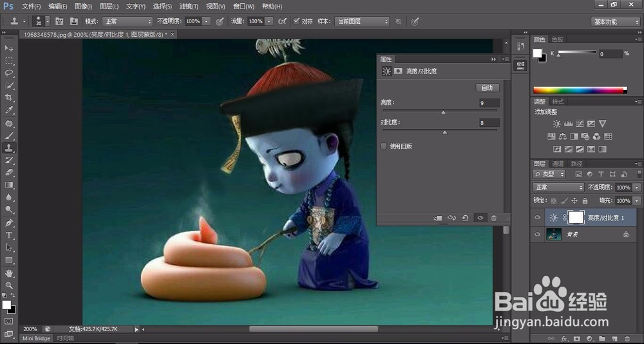Toggle the Aligned checkbox in options bar

pos(296,21)
